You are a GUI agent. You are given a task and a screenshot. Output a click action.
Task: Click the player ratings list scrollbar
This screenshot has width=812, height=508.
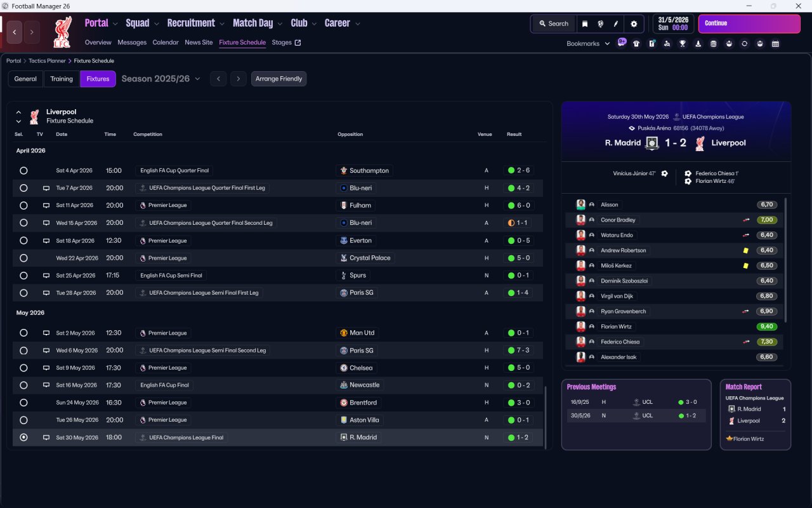point(785,260)
